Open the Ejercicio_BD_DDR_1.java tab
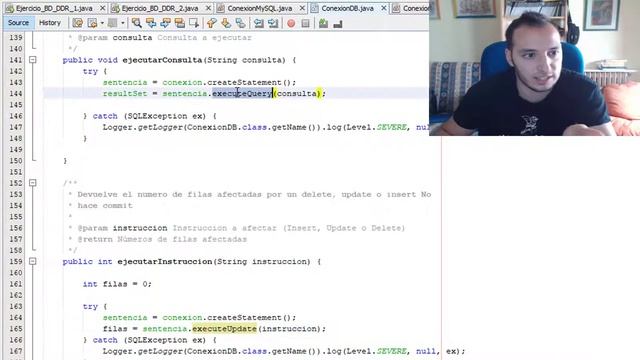 (54, 8)
